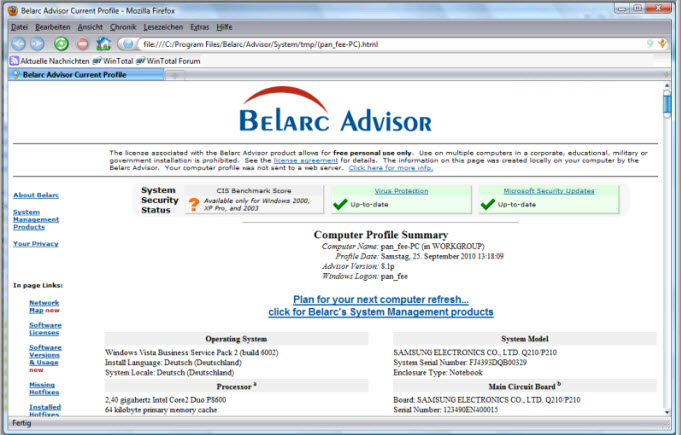Click the Computer Profile Summary heading
This screenshot has height=435, width=681.
pyautogui.click(x=381, y=235)
